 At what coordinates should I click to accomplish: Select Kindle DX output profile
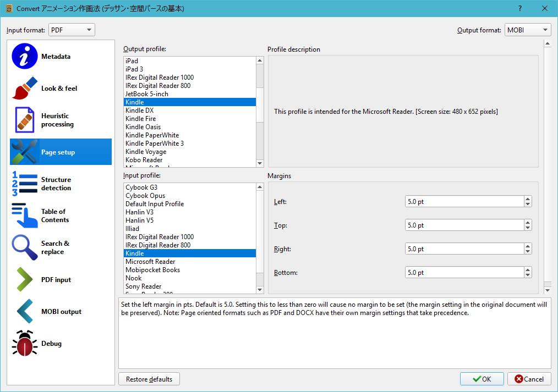190,110
